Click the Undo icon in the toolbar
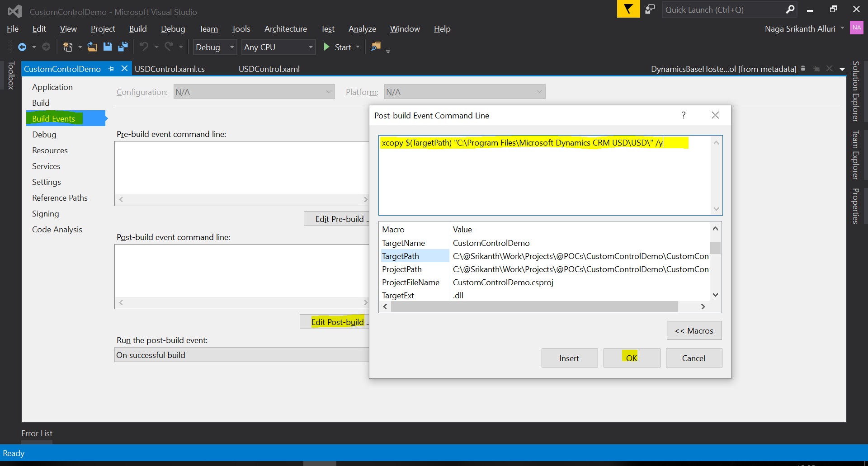 pos(144,47)
